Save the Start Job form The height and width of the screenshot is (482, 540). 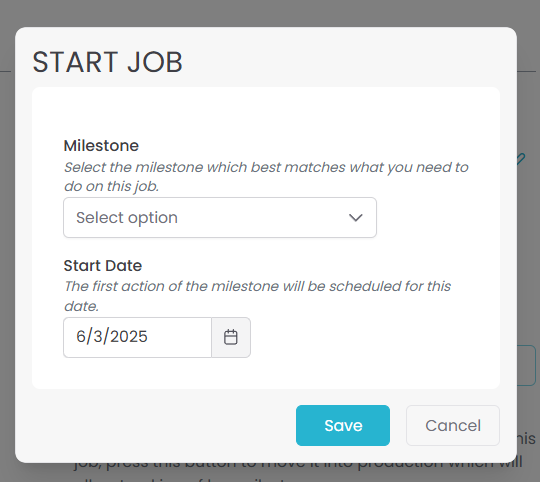(343, 426)
